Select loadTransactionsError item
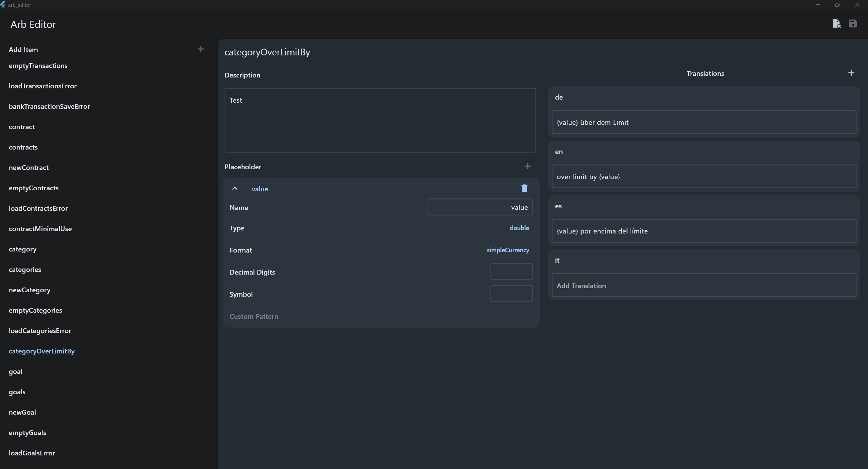The height and width of the screenshot is (469, 868). (x=43, y=86)
